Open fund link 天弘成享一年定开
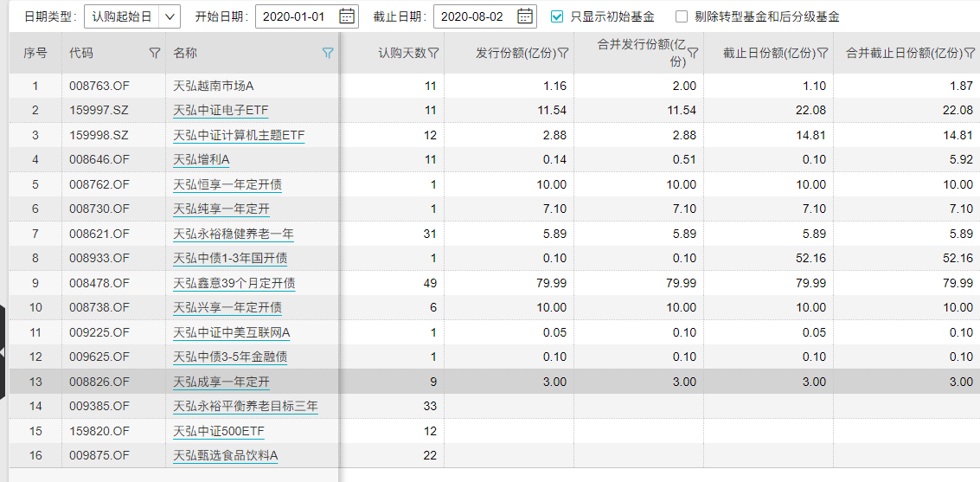The image size is (980, 482). (x=222, y=382)
